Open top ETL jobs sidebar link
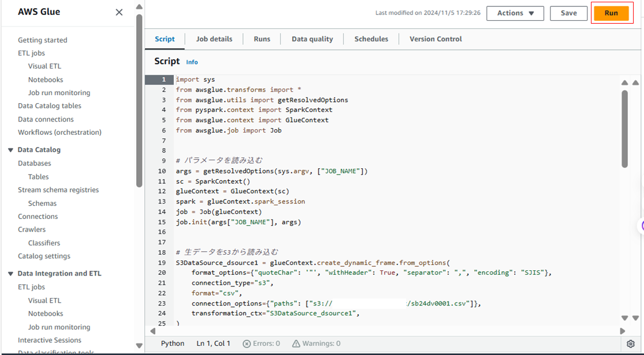The height and width of the screenshot is (355, 644). coord(31,53)
